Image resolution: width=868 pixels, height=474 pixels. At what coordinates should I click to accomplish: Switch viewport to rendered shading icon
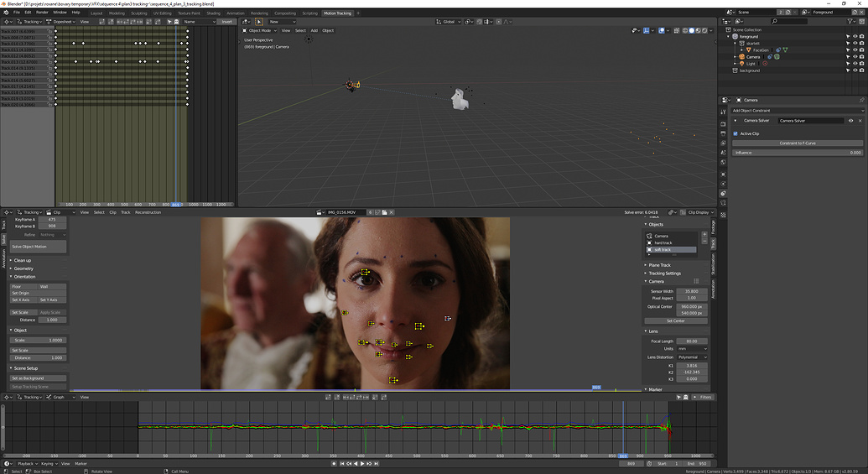[x=704, y=30]
